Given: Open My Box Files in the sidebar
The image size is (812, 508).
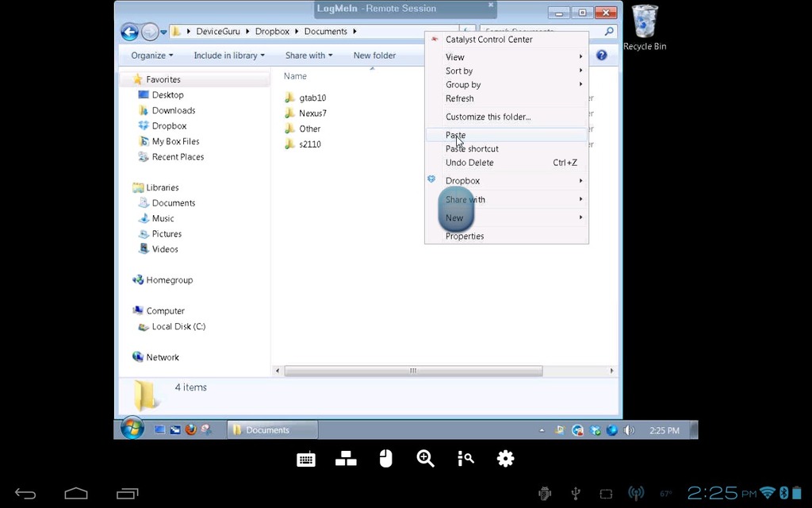Looking at the screenshot, I should 169,141.
